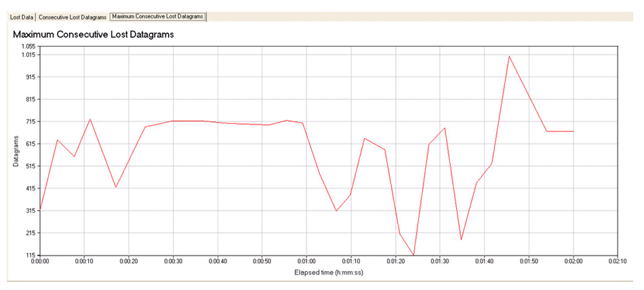Click the 1.055 top y-axis label
Image resolution: width=644 pixels, height=290 pixels.
[29, 47]
